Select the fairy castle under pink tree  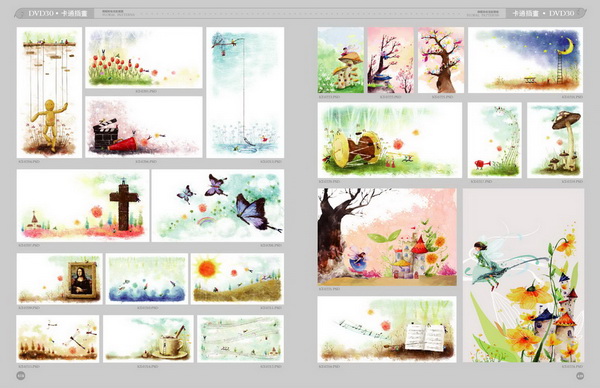387,237
